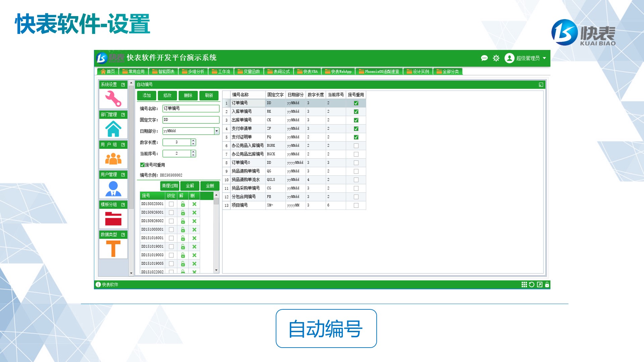The width and height of the screenshot is (644, 362).
Task: Click the 固定文字 input field
Action: [x=191, y=120]
